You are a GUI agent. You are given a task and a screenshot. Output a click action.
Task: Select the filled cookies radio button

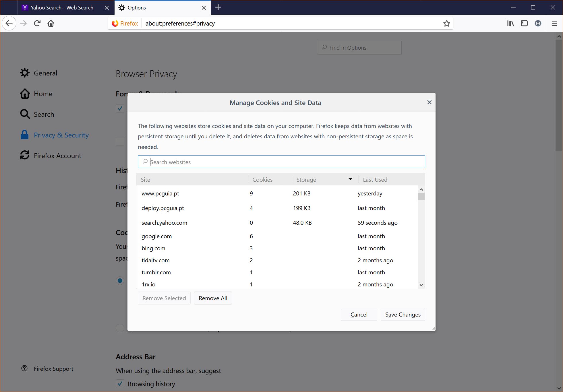pyautogui.click(x=120, y=280)
